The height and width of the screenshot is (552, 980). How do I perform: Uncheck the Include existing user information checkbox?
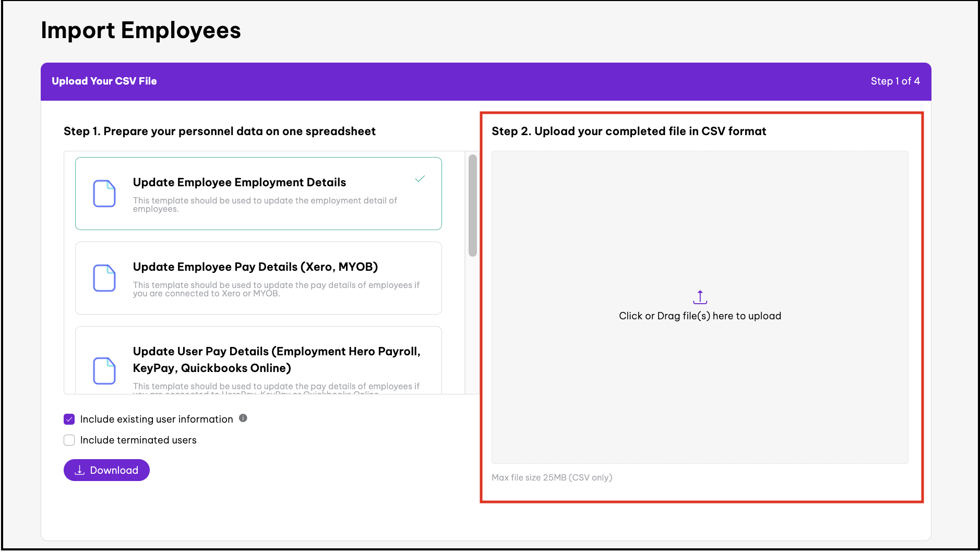pos(69,419)
